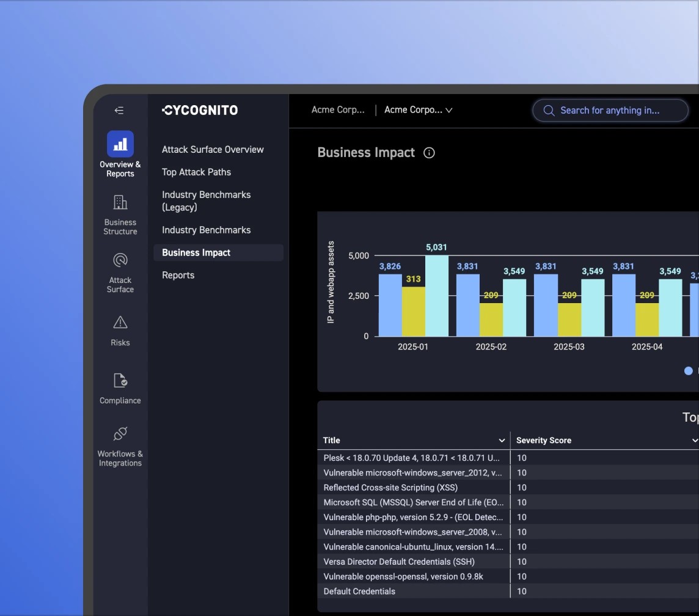699x616 pixels.
Task: Select Attack Surface Overview menu item
Action: coord(213,150)
